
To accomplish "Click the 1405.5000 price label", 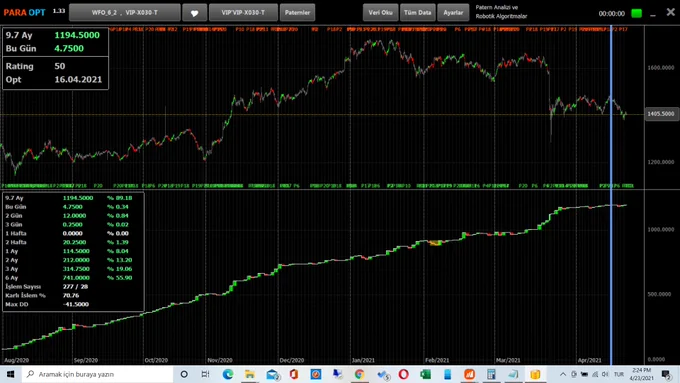I will pyautogui.click(x=661, y=114).
